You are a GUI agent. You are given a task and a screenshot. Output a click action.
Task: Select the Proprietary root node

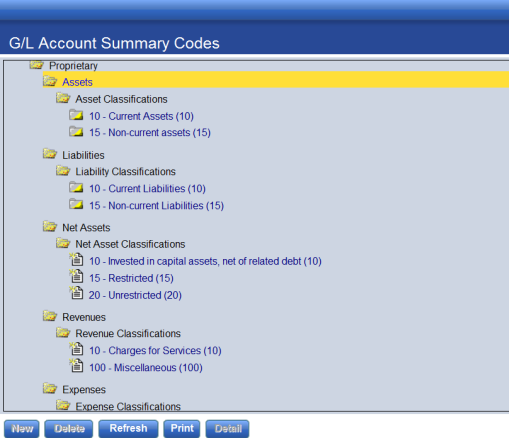click(73, 66)
